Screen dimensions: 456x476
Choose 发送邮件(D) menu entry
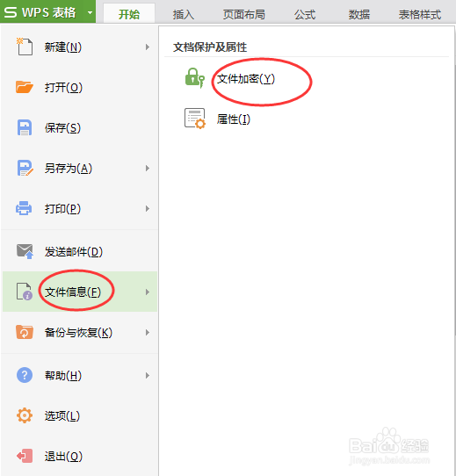(x=80, y=251)
